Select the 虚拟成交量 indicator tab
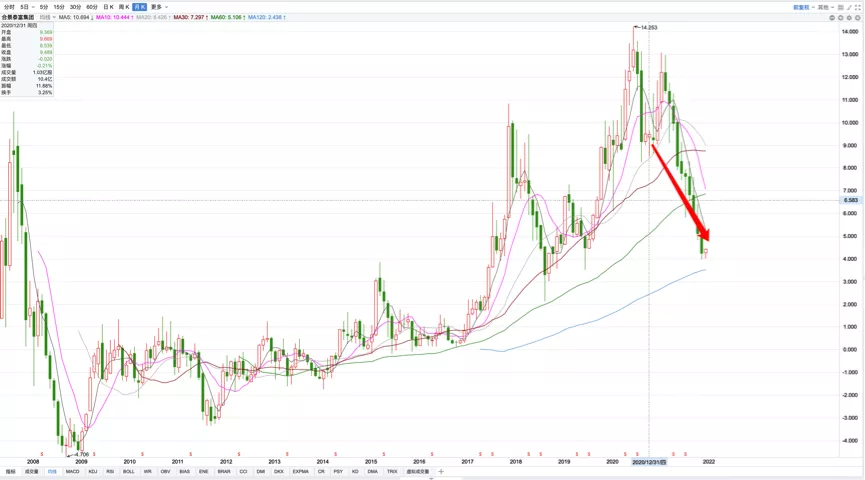Image resolution: width=865 pixels, height=480 pixels. pyautogui.click(x=418, y=472)
